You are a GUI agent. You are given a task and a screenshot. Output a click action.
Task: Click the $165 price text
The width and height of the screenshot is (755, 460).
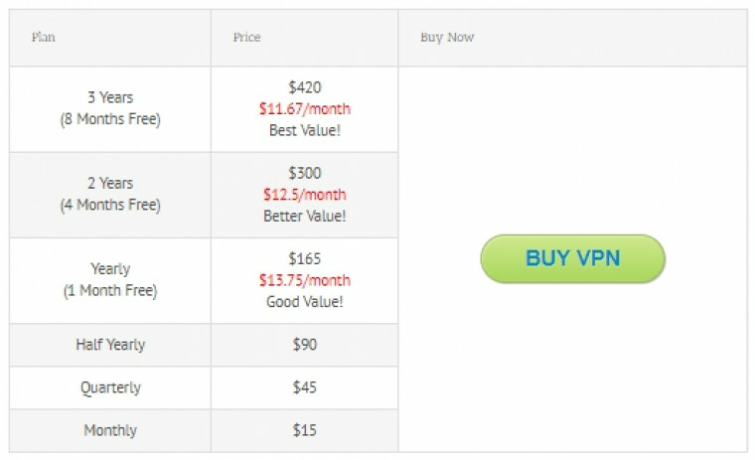305,259
